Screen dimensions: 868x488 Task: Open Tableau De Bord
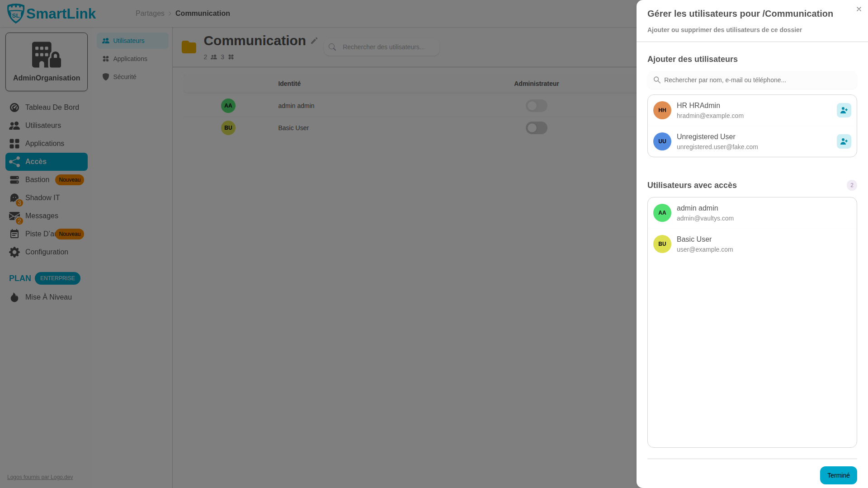52,107
